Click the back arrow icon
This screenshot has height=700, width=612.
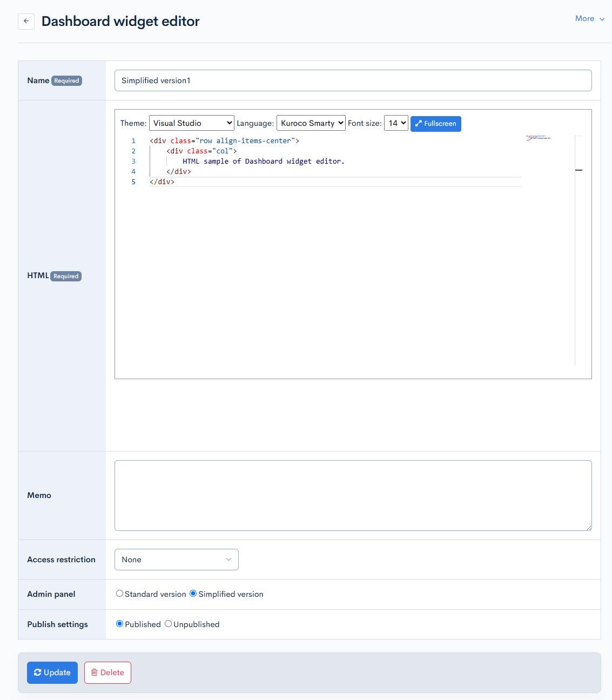coord(26,21)
